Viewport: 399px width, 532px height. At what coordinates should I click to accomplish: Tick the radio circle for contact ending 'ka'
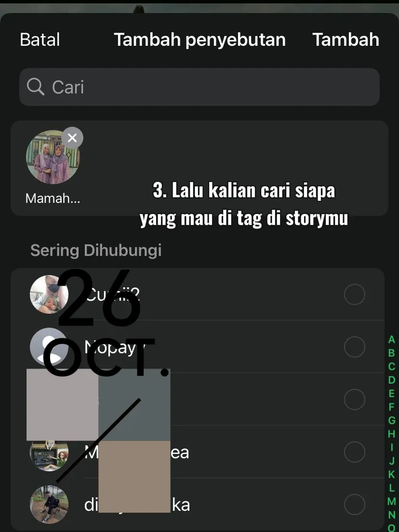coord(355,505)
